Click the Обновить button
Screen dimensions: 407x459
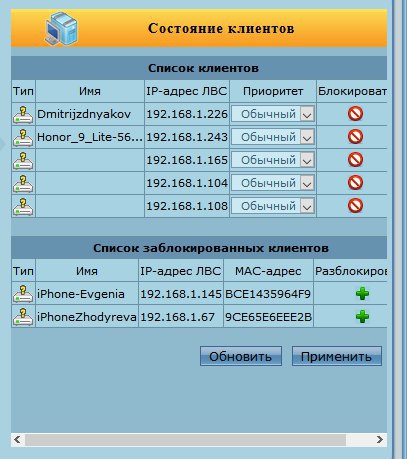(241, 356)
